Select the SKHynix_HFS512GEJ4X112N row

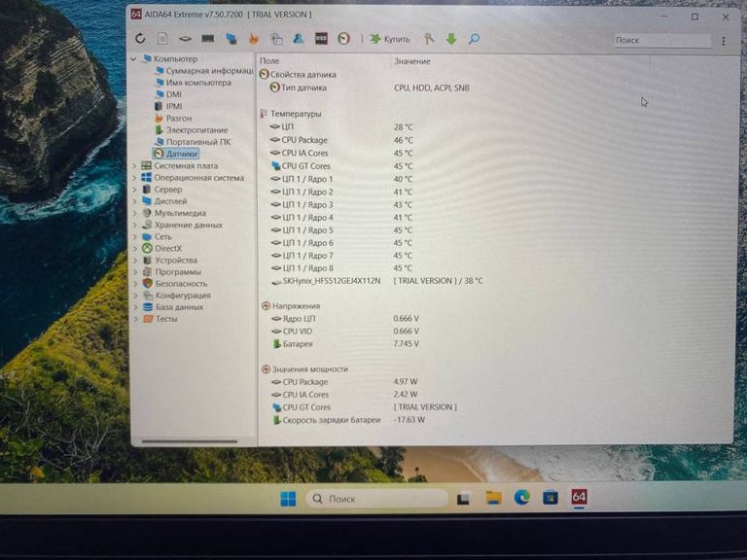tap(376, 281)
